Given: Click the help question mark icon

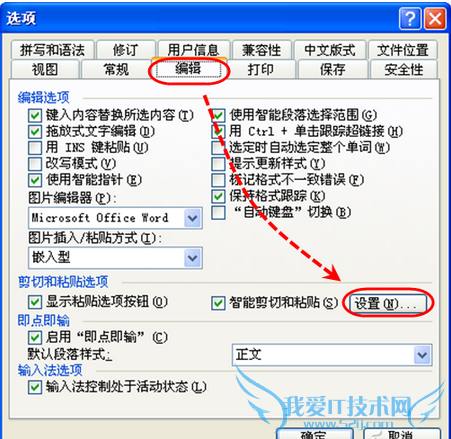Looking at the screenshot, I should [x=410, y=19].
